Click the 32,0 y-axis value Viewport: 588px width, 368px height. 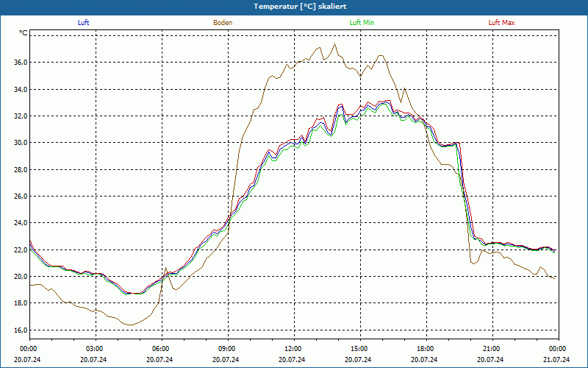coord(21,116)
